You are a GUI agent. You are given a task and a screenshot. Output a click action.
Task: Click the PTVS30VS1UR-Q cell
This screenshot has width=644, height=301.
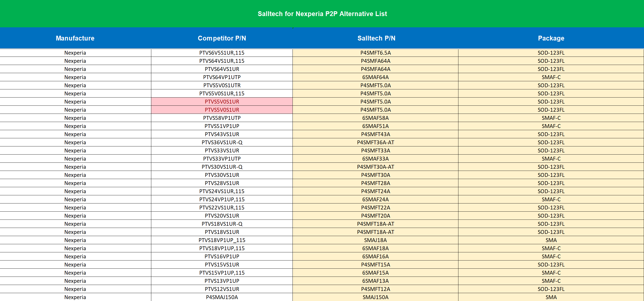point(222,167)
